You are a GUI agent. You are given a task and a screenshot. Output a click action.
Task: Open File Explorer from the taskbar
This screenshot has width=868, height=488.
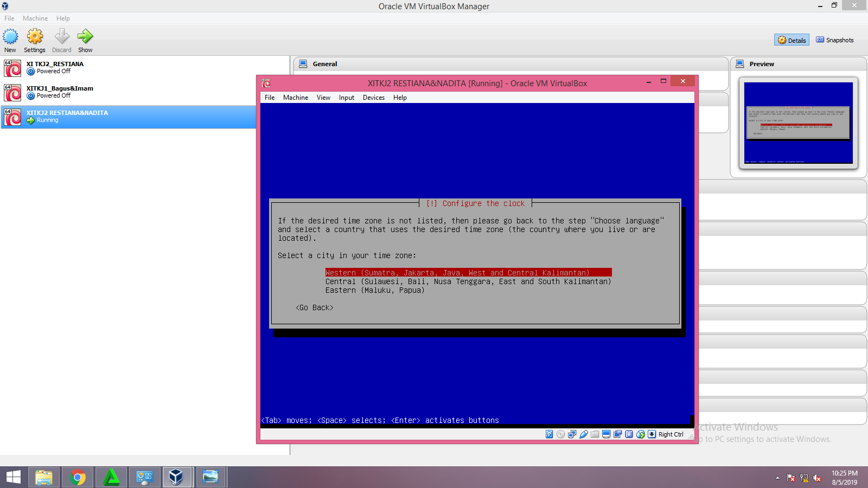[x=44, y=477]
